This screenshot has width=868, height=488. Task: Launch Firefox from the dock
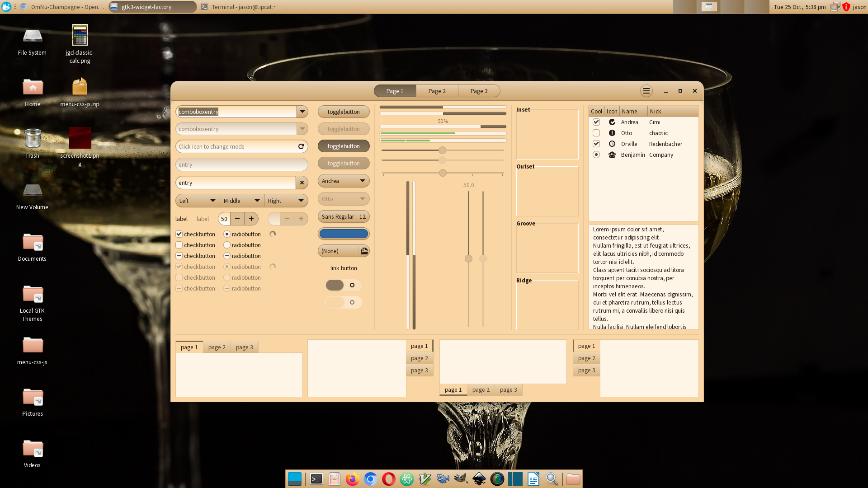[x=353, y=479]
